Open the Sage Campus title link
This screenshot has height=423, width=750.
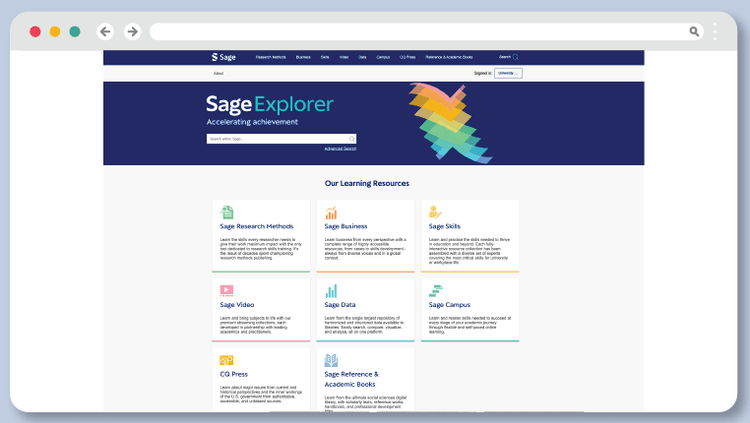pos(449,305)
